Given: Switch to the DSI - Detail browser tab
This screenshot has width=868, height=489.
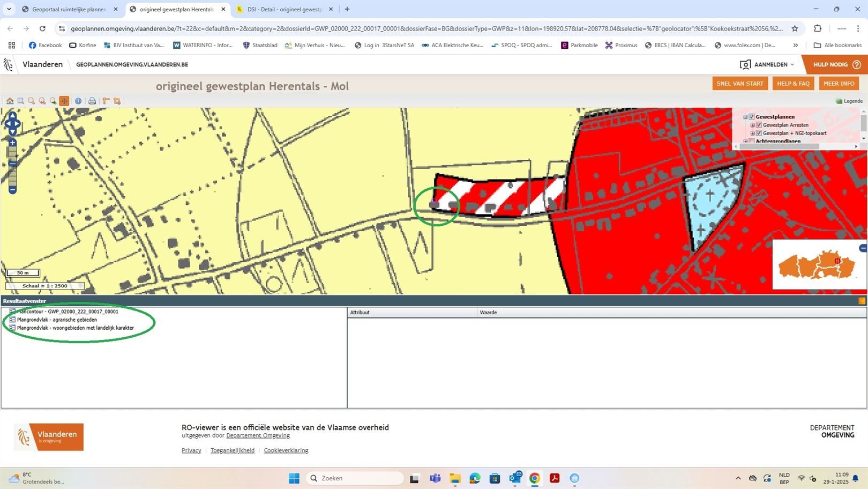Looking at the screenshot, I should click(284, 9).
